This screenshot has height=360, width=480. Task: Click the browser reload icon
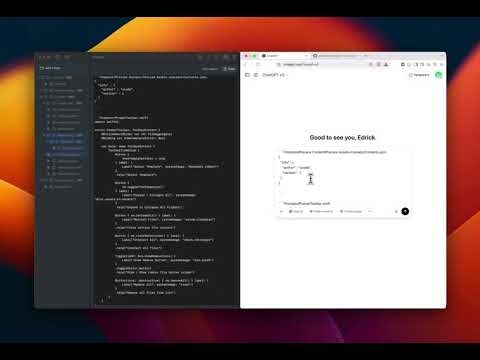pos(258,64)
